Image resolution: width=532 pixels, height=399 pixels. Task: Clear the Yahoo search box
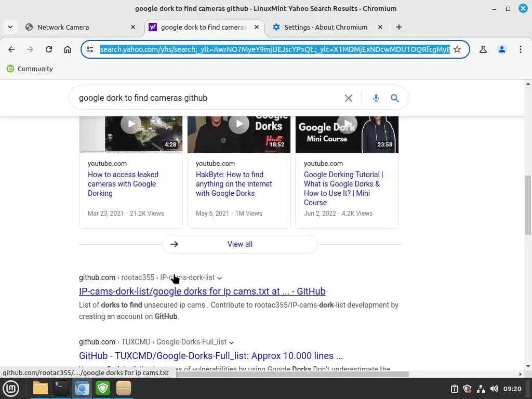349,98
